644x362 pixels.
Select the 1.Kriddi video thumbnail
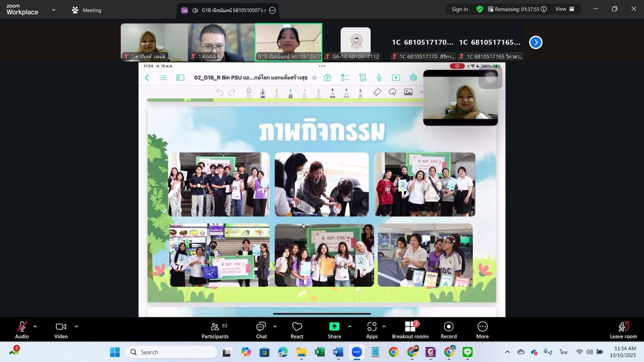point(221,42)
